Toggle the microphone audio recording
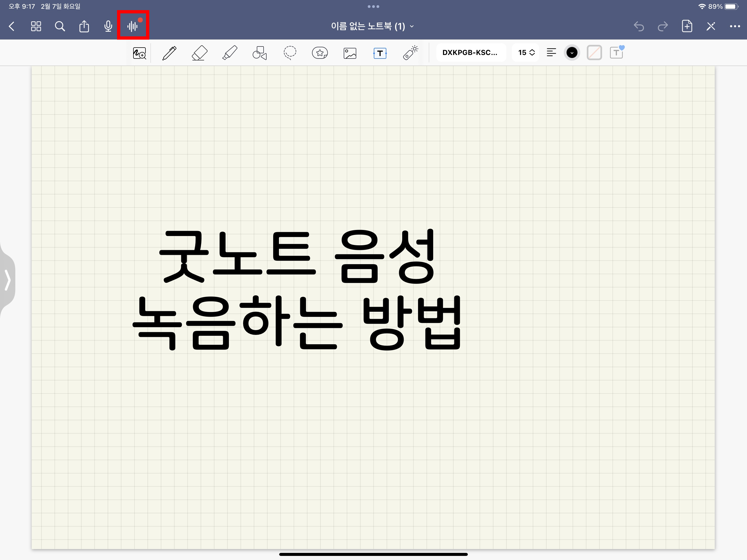The image size is (747, 560). pyautogui.click(x=108, y=26)
